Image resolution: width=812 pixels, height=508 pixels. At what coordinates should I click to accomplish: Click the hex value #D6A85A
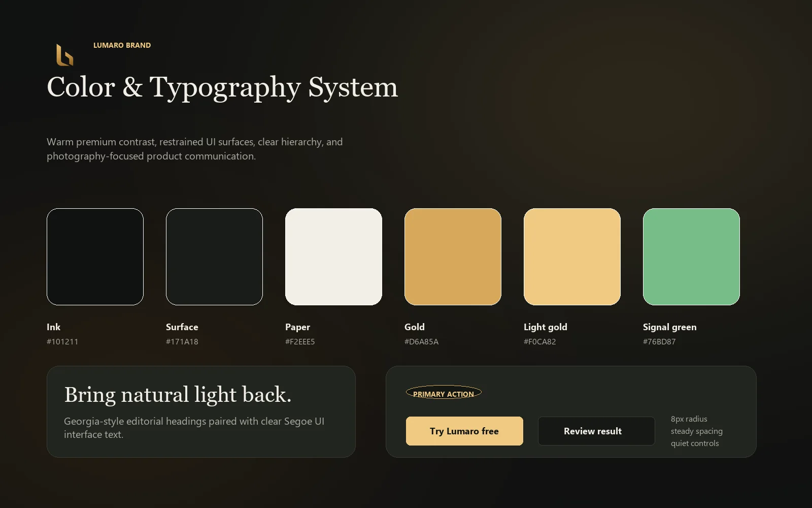[421, 341]
